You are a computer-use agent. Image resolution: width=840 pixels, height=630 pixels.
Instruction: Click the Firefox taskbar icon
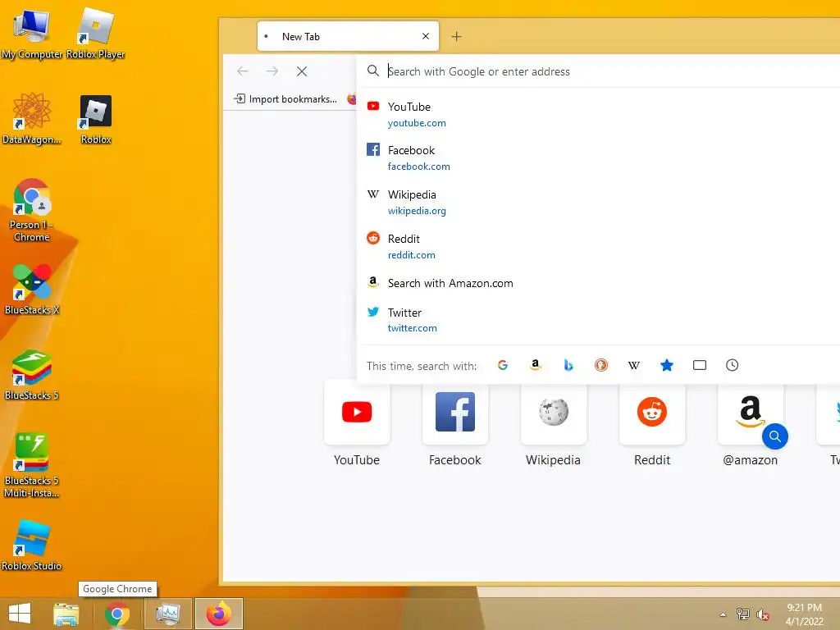pyautogui.click(x=218, y=614)
